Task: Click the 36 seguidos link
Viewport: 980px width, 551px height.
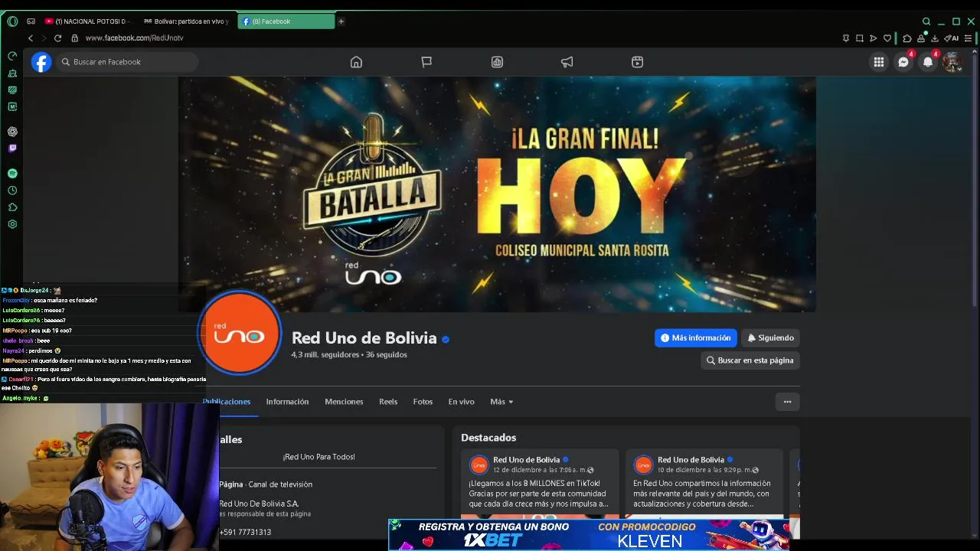Action: pyautogui.click(x=387, y=355)
